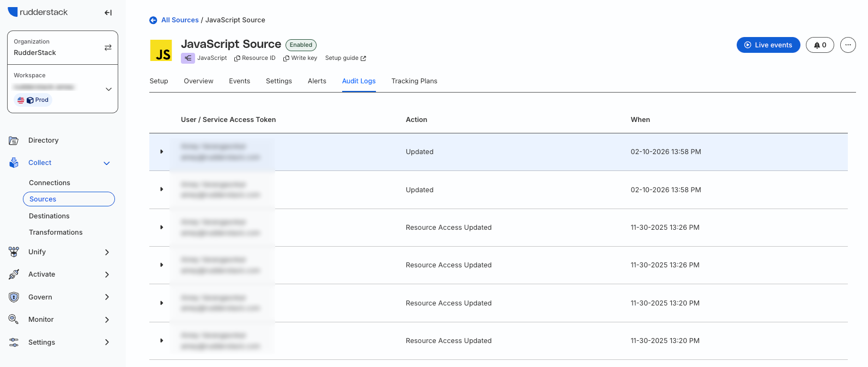Image resolution: width=868 pixels, height=367 pixels.
Task: Click the Action column header
Action: click(416, 120)
